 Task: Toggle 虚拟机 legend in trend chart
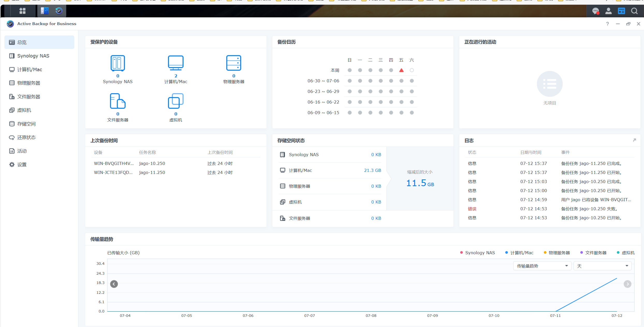[626, 253]
